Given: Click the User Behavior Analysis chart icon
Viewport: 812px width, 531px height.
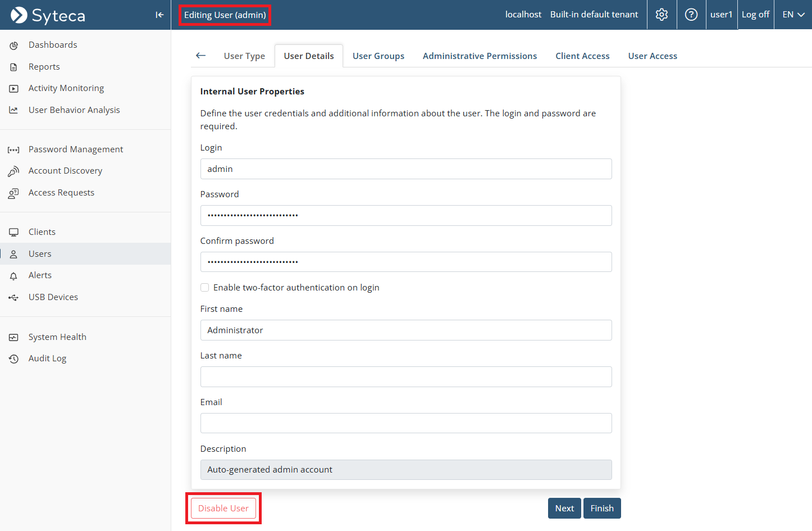Looking at the screenshot, I should click(13, 110).
